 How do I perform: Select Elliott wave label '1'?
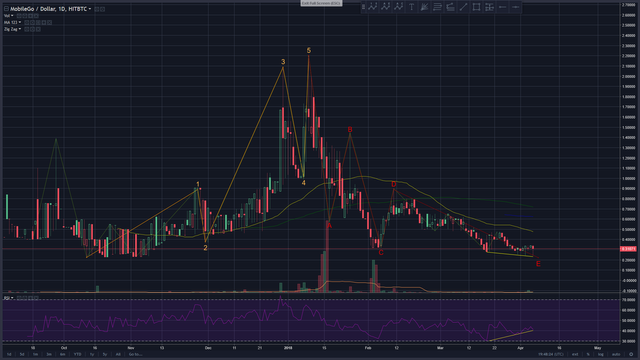198,184
